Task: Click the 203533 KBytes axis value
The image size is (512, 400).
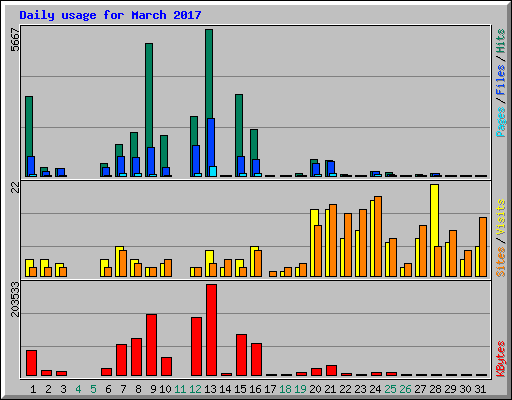Action: click(x=15, y=299)
